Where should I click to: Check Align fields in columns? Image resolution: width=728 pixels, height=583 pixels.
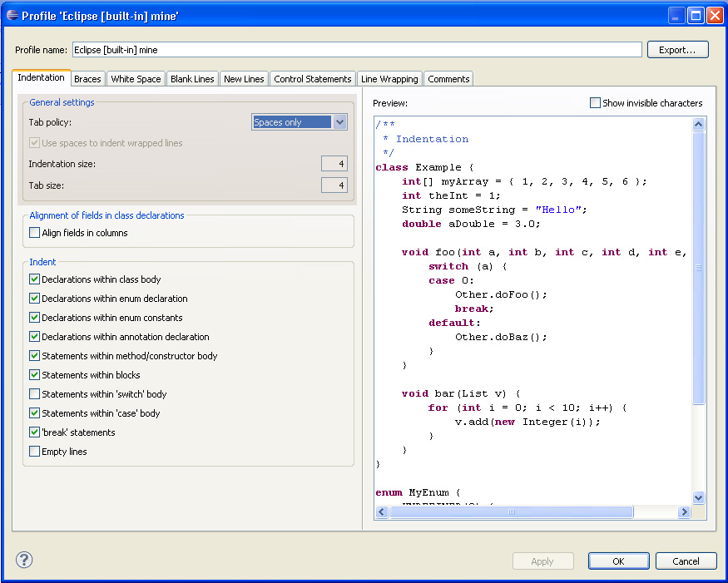pos(35,233)
